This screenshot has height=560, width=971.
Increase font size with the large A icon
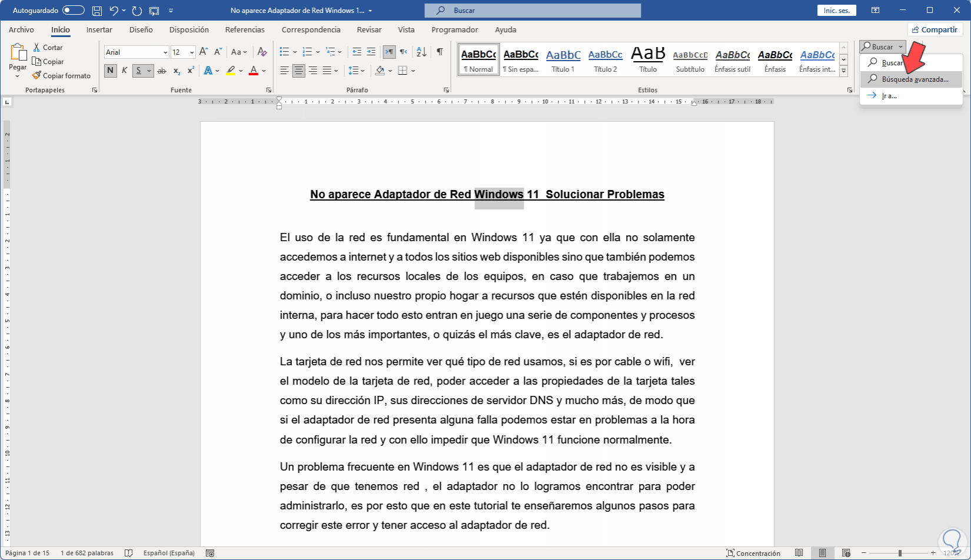point(204,52)
